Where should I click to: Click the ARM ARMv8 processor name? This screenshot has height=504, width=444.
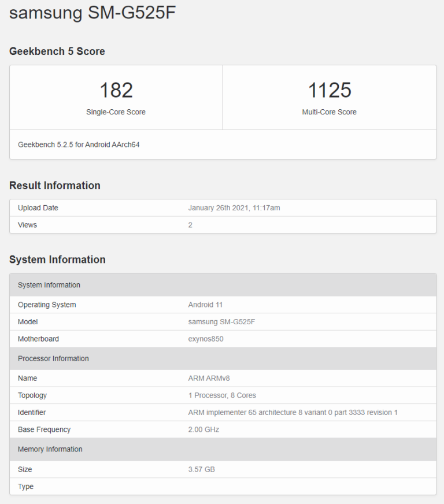click(x=209, y=379)
